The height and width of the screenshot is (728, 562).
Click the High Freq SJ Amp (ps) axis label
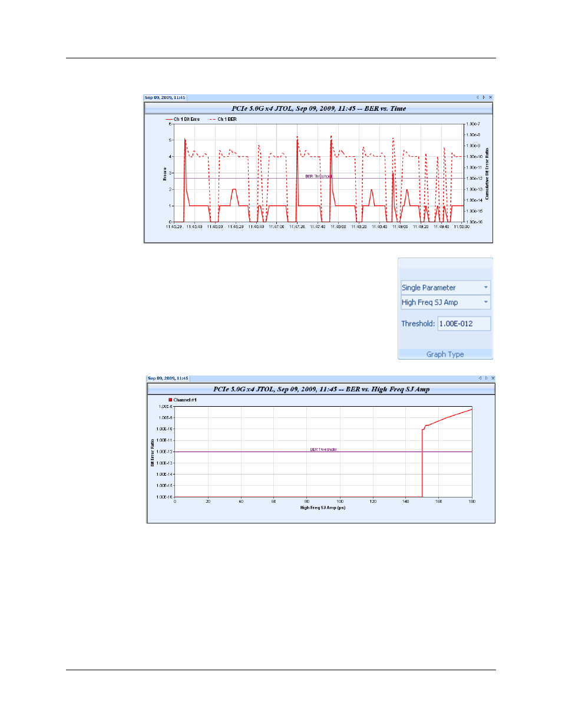tap(323, 508)
